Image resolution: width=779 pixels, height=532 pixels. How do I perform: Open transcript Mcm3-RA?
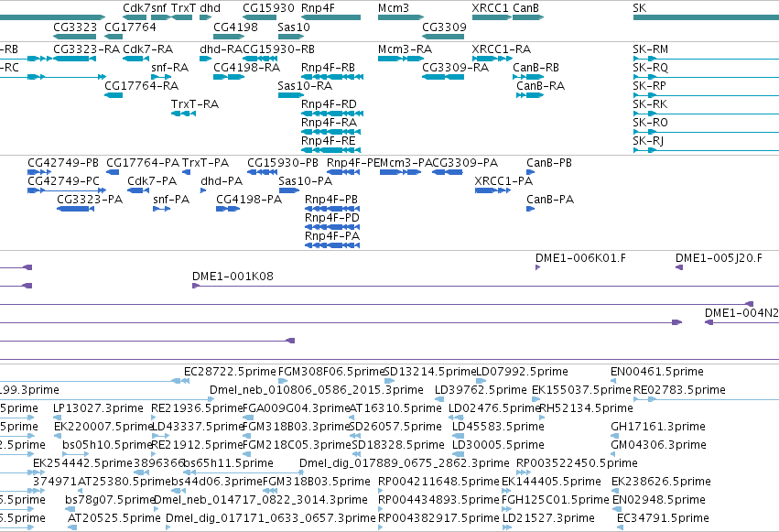coord(405,49)
